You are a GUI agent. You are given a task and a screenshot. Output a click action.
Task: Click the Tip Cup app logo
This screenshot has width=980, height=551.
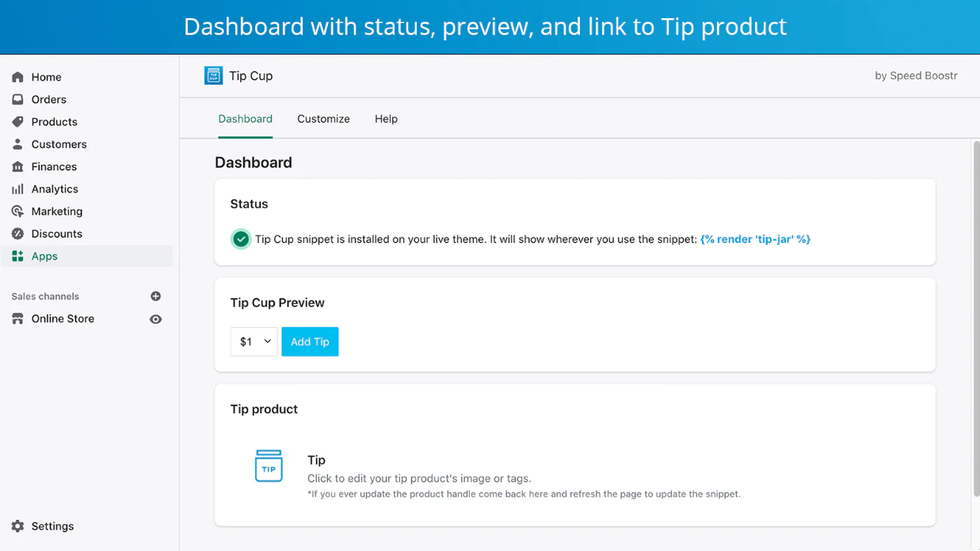coord(213,76)
